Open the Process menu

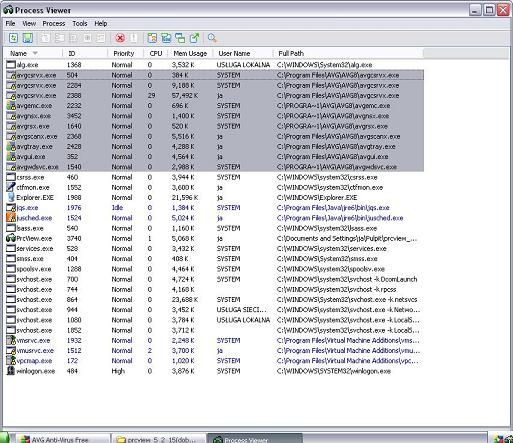[x=54, y=23]
